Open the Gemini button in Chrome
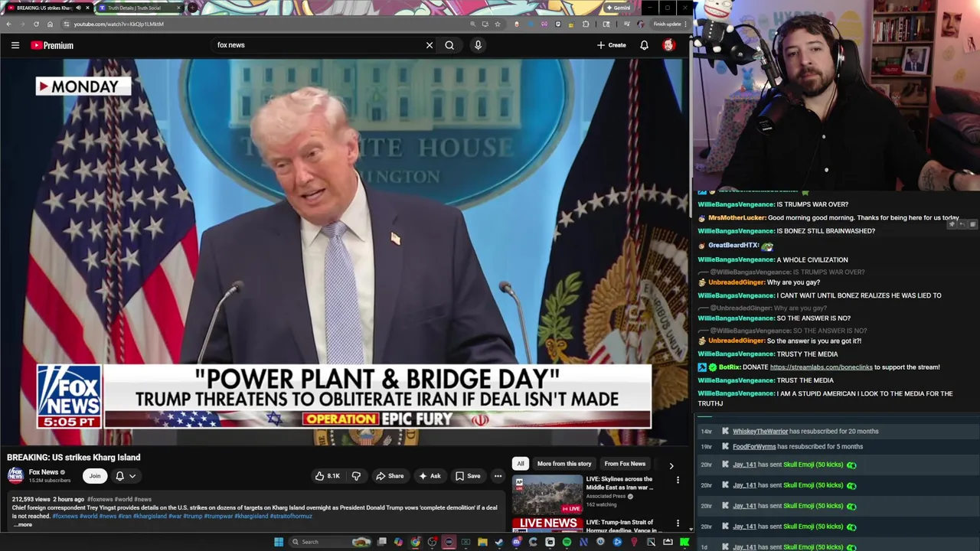This screenshot has width=980, height=551. (x=619, y=8)
